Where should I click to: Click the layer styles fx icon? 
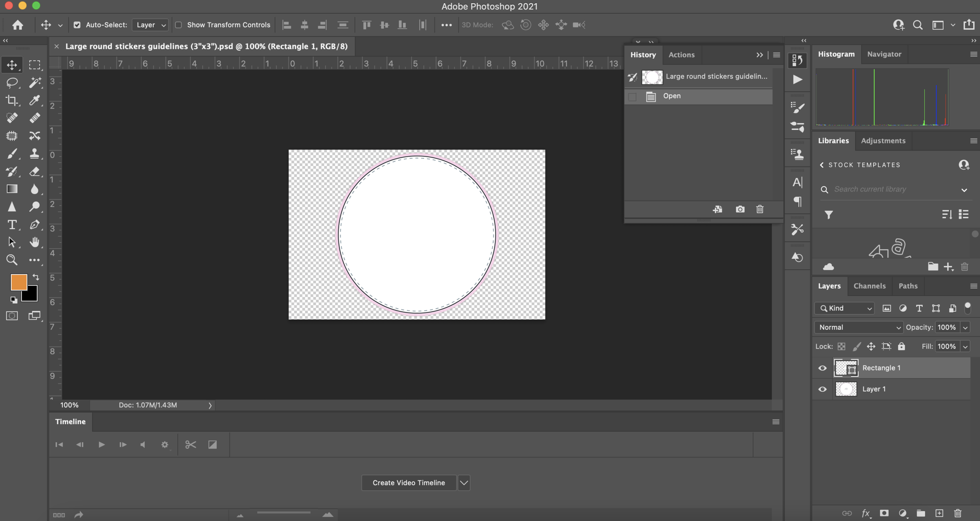[866, 513]
